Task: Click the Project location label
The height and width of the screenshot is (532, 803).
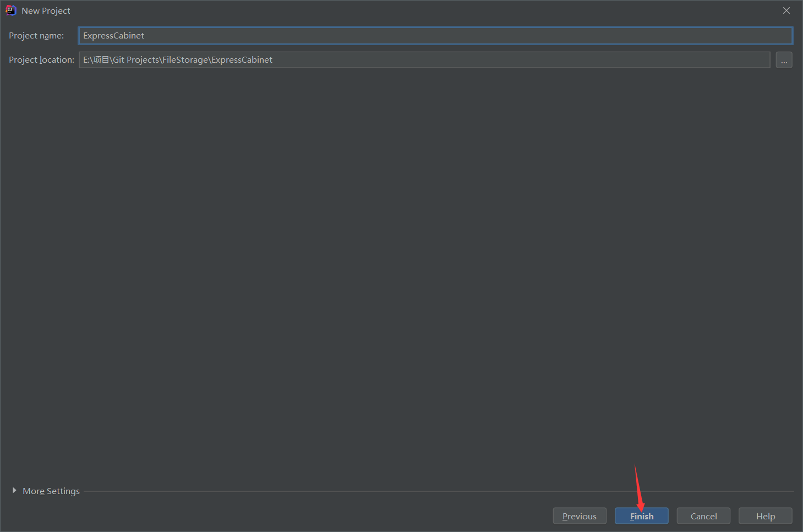Action: coord(41,59)
